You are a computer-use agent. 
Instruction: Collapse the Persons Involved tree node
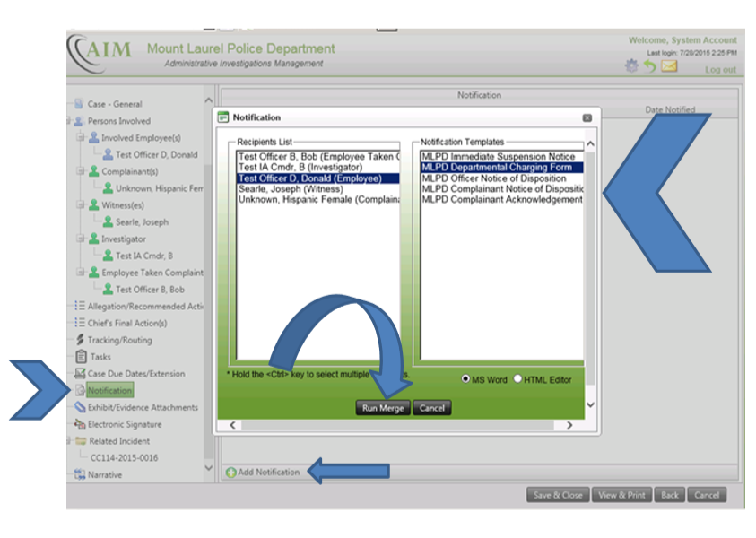click(x=69, y=121)
